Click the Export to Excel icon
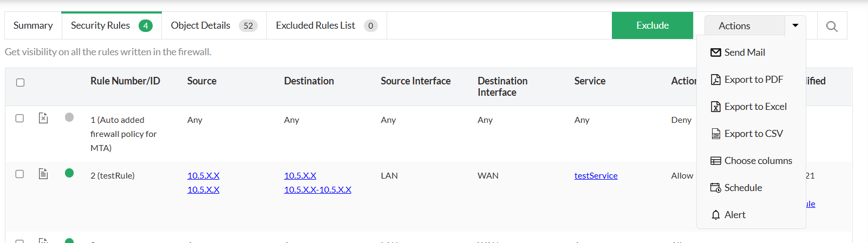 tap(716, 107)
